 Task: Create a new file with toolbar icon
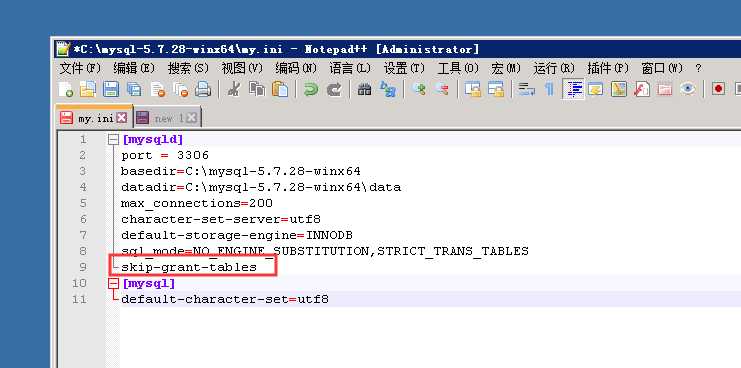coord(65,89)
